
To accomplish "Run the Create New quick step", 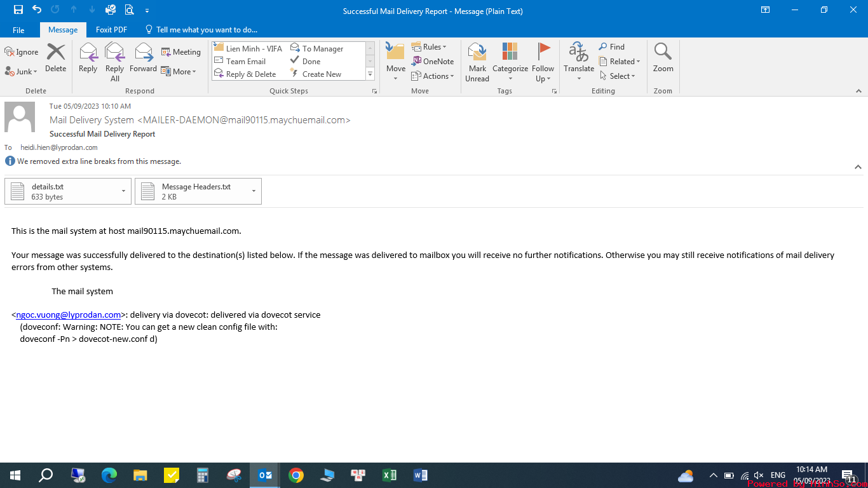I will click(316, 74).
